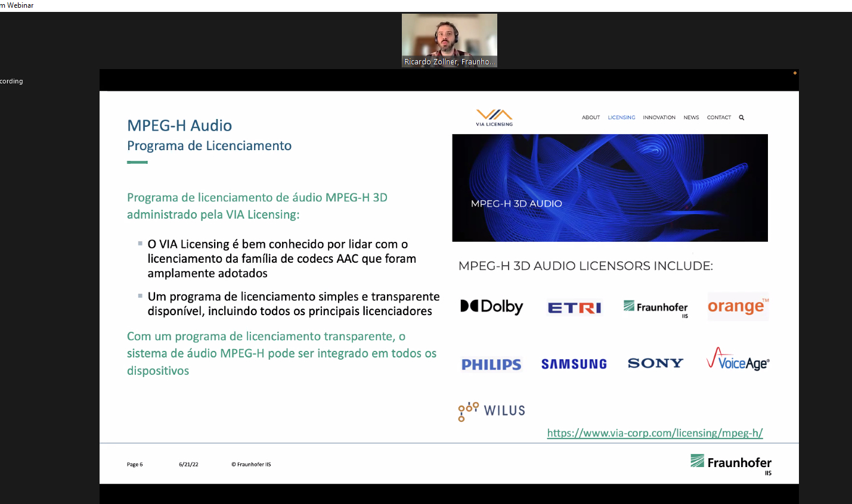Click the orange recording indicator dot

pyautogui.click(x=795, y=73)
